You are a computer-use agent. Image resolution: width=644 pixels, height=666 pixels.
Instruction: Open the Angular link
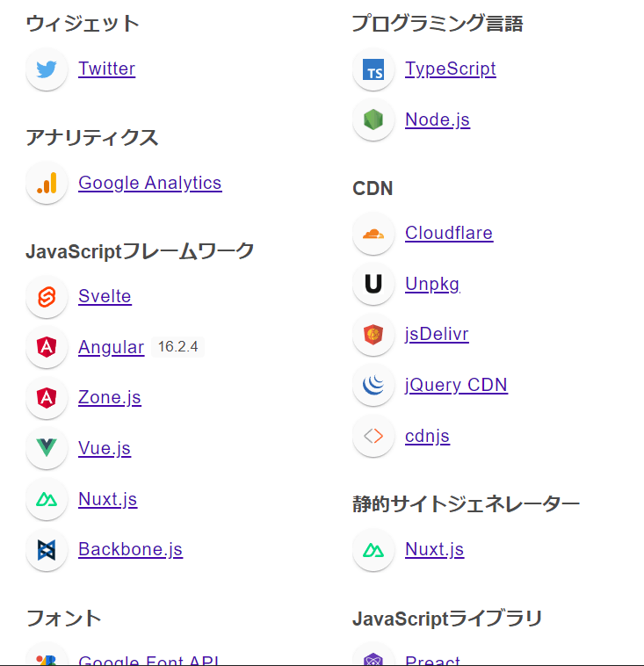(x=112, y=347)
